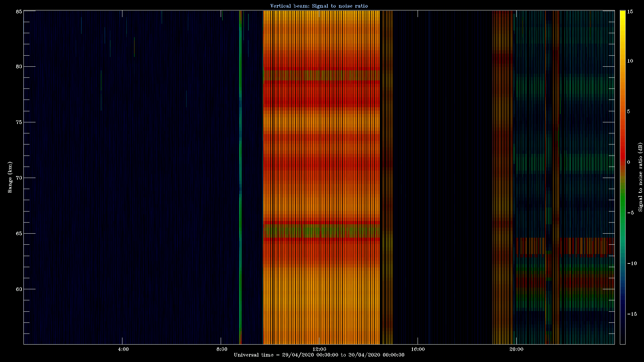Viewport: 644px width, 362px height.
Task: Select the 65 km range tick label
Action: tap(19, 233)
